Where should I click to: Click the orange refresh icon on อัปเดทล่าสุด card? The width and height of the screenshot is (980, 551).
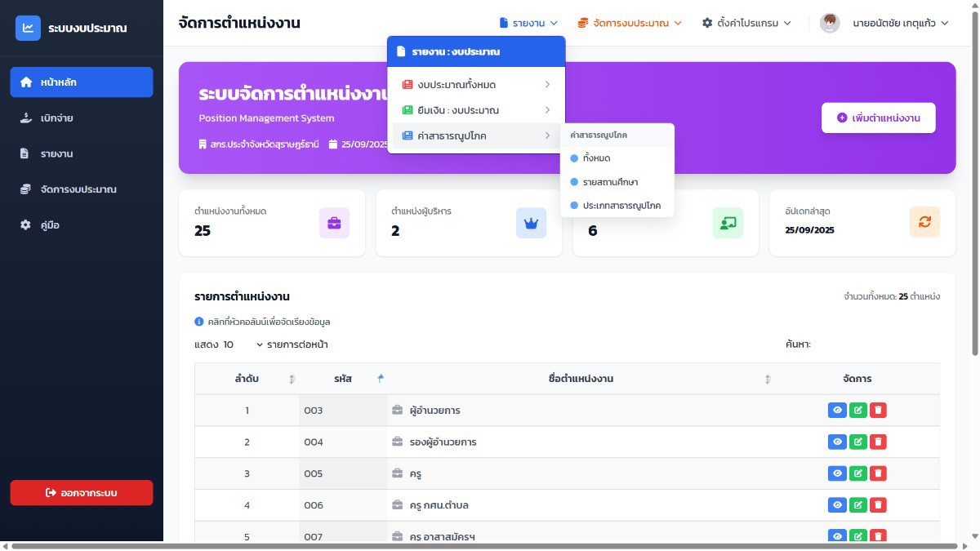click(x=924, y=223)
